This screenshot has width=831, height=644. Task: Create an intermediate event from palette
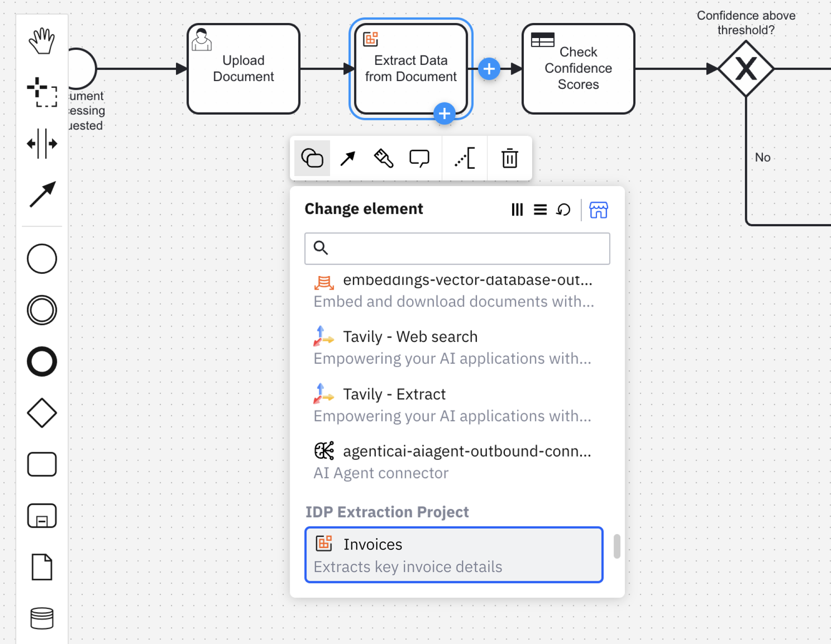tap(42, 310)
